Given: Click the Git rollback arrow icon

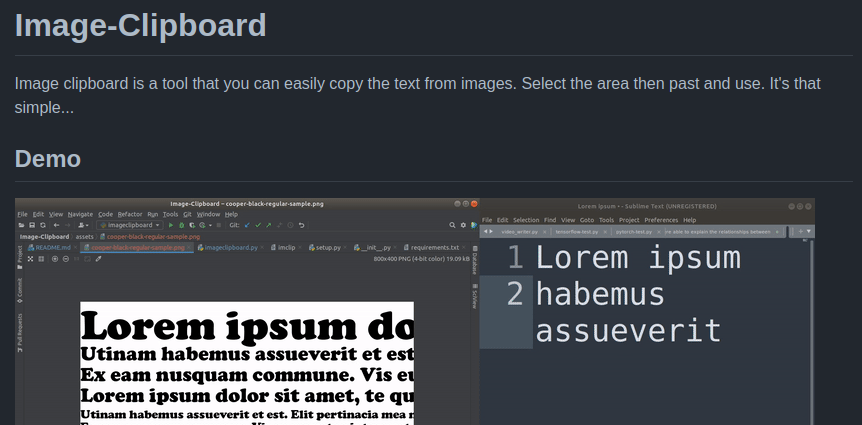Looking at the screenshot, I should click(x=302, y=226).
